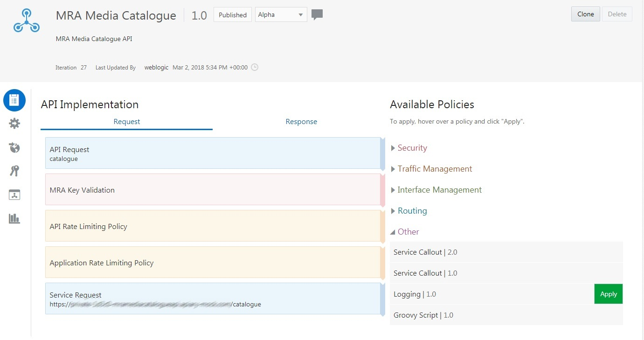Select the MRA Key Validation policy block
The height and width of the screenshot is (340, 644).
click(215, 189)
